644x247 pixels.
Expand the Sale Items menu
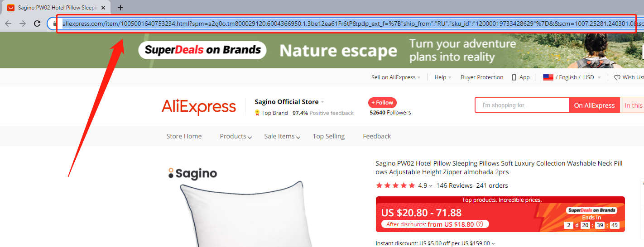tap(282, 136)
